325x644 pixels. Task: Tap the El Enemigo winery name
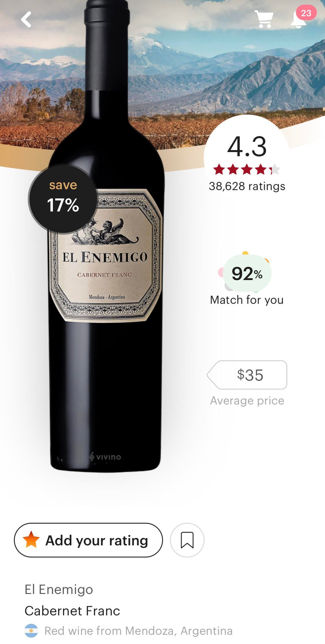(x=59, y=589)
